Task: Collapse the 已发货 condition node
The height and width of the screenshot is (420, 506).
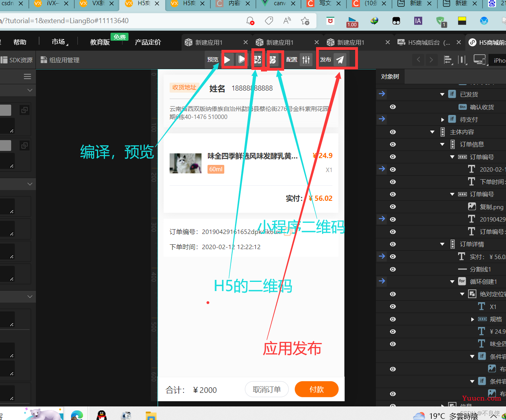Action: (442, 94)
